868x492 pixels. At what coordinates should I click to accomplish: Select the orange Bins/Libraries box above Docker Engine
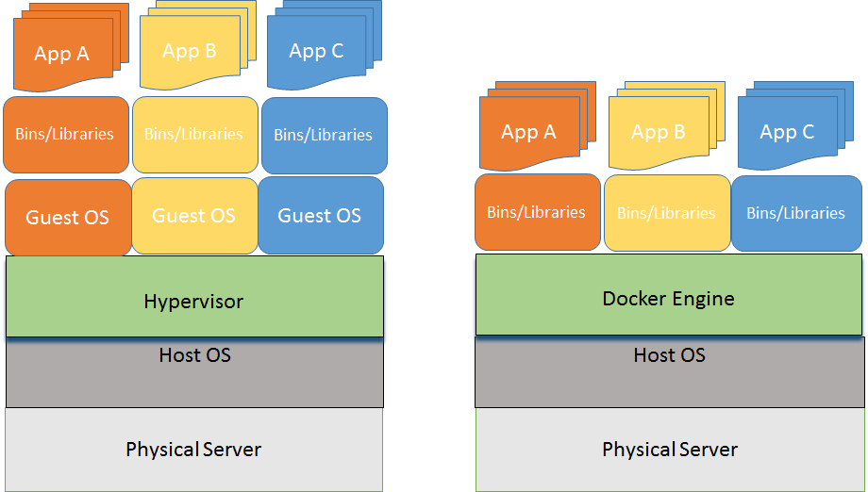pyautogui.click(x=538, y=212)
